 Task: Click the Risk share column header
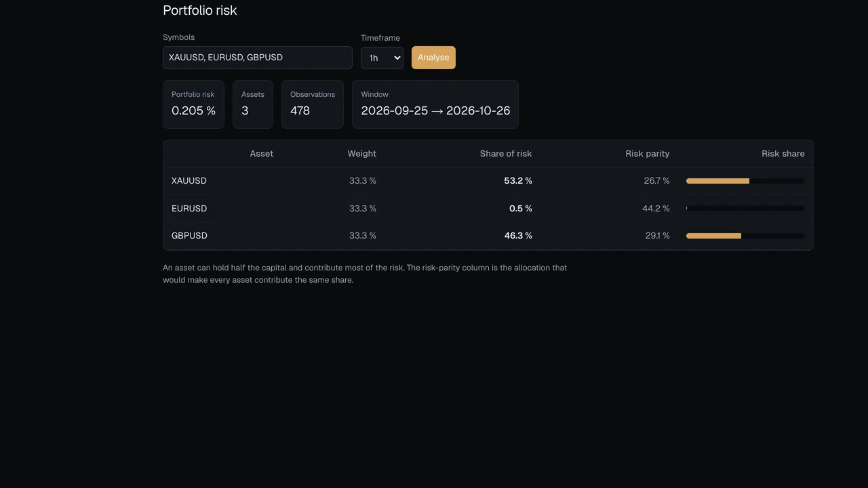[x=783, y=154]
